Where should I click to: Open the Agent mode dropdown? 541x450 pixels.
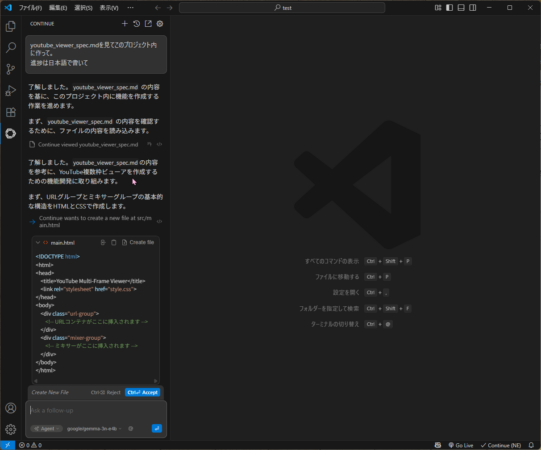(x=47, y=429)
